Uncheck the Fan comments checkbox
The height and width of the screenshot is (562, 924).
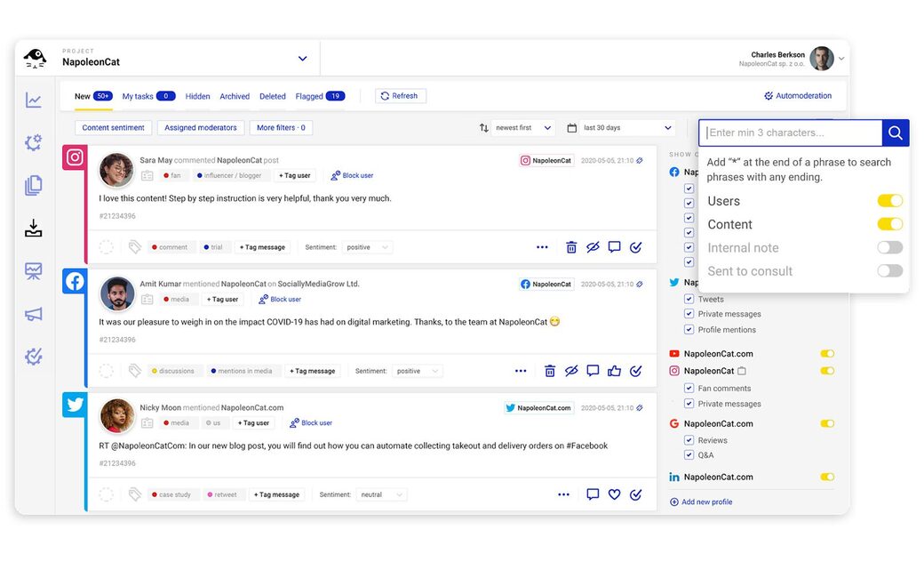tap(689, 388)
